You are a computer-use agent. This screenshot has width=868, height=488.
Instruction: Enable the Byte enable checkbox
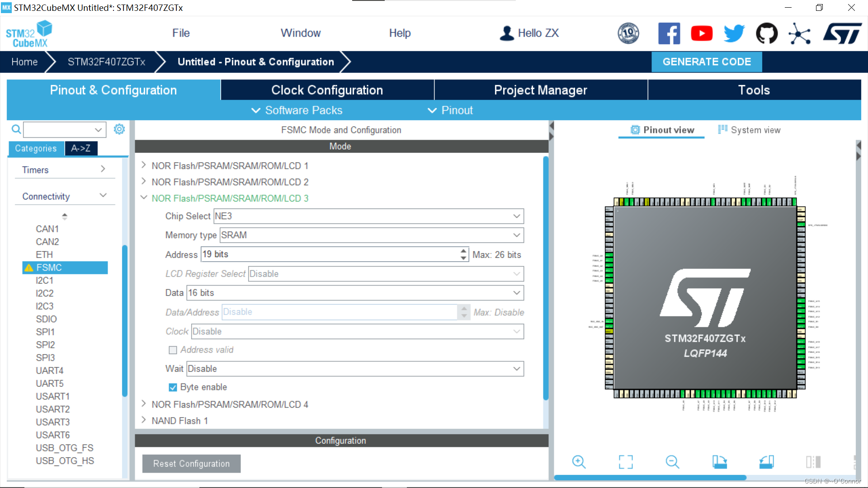173,387
